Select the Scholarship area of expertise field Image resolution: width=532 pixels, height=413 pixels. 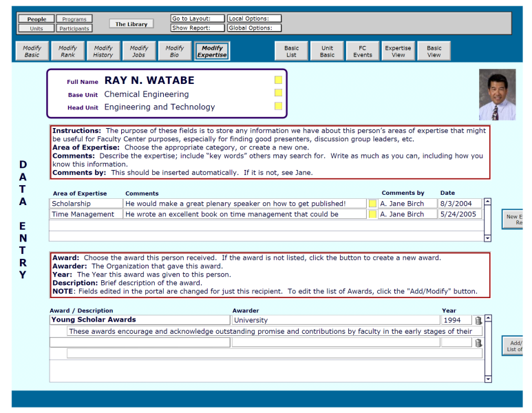tap(86, 204)
